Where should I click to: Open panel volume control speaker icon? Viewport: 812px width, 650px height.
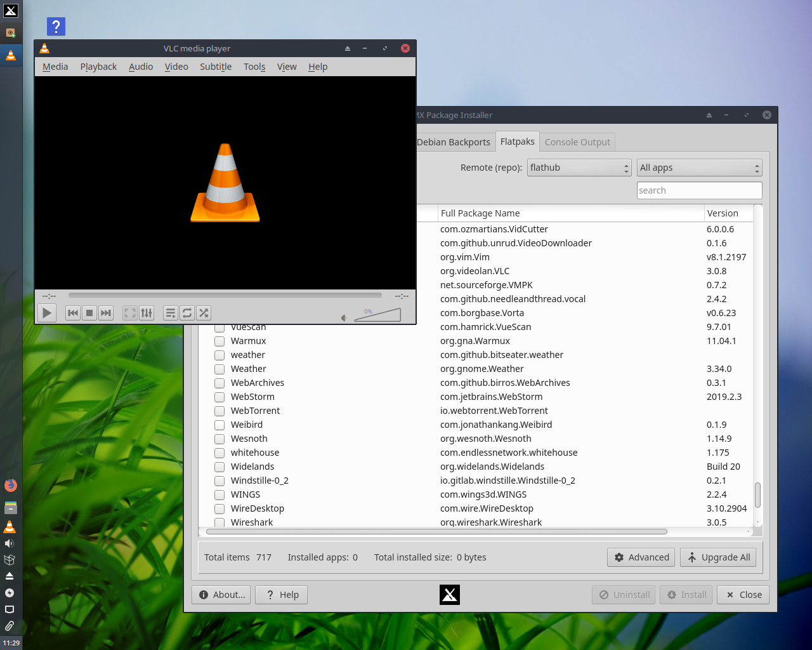pyautogui.click(x=10, y=543)
